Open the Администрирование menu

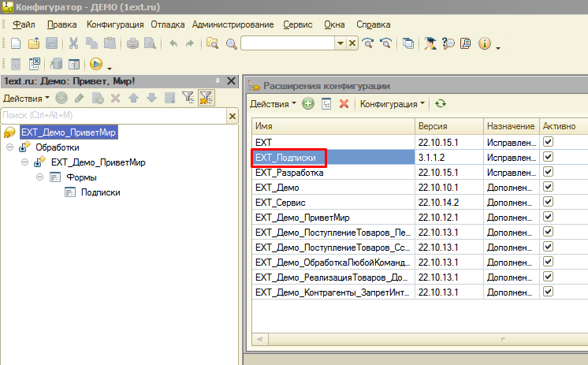click(x=233, y=24)
